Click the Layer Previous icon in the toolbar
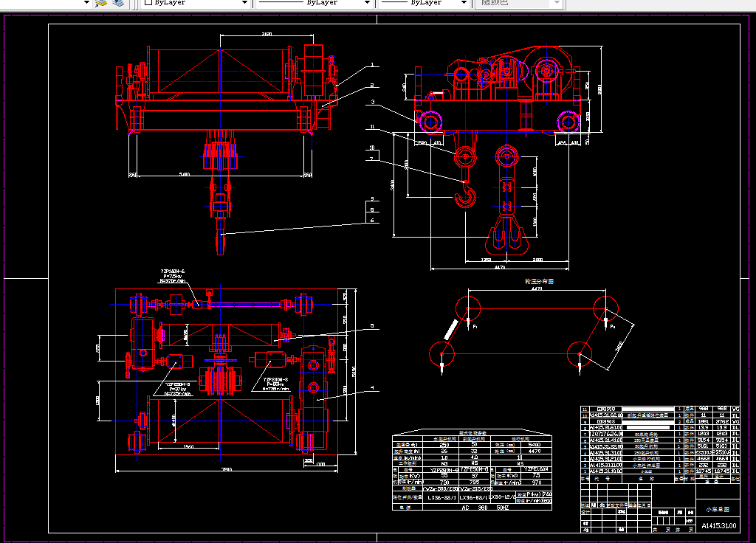756x543 pixels. click(x=100, y=3)
